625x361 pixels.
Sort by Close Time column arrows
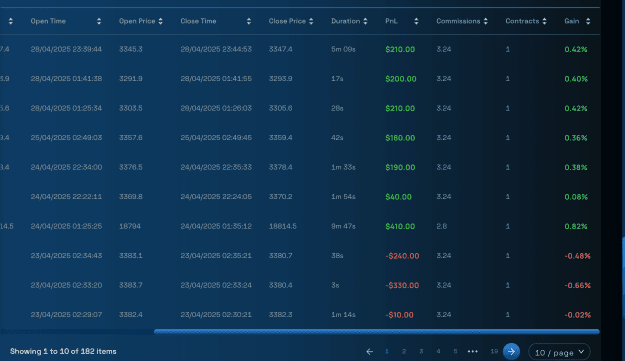click(x=249, y=22)
